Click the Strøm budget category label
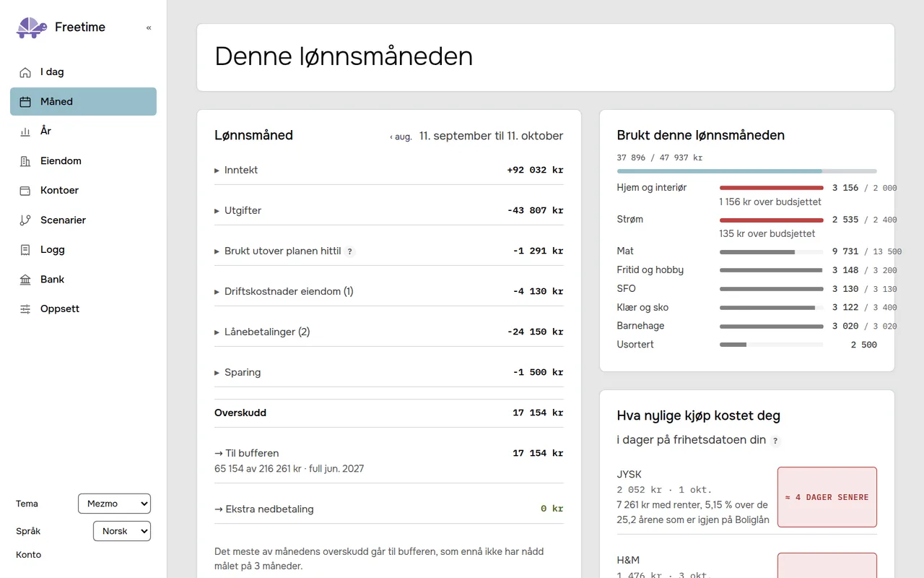 (630, 220)
